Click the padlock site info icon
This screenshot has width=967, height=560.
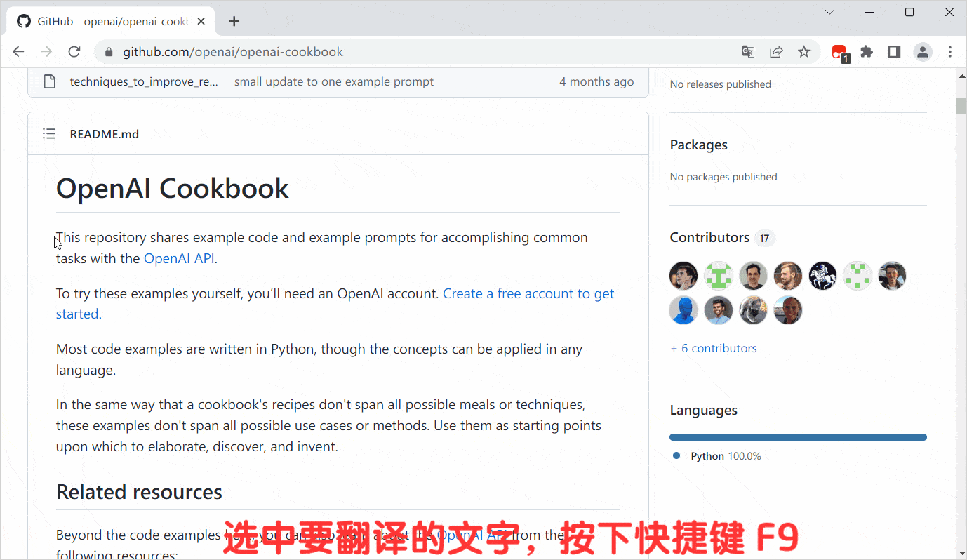(109, 52)
